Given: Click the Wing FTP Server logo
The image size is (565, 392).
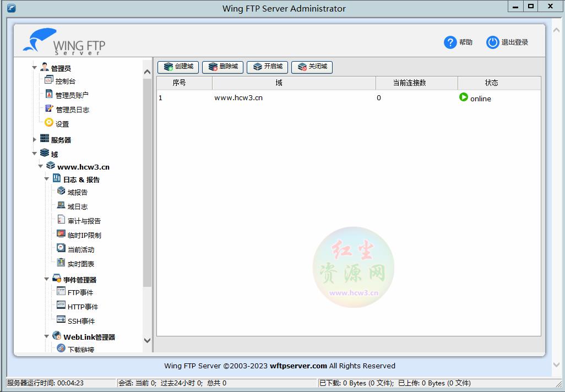Looking at the screenshot, I should tap(64, 41).
